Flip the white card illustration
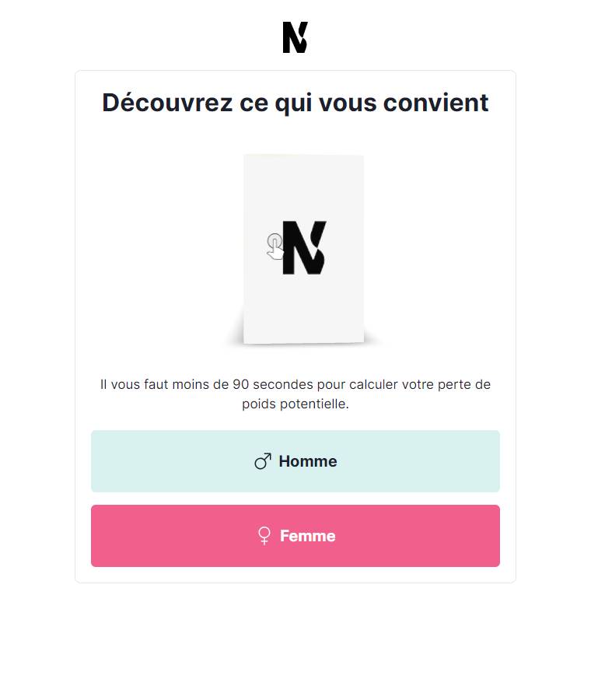Viewport: 591px width, 700px height. (303, 249)
